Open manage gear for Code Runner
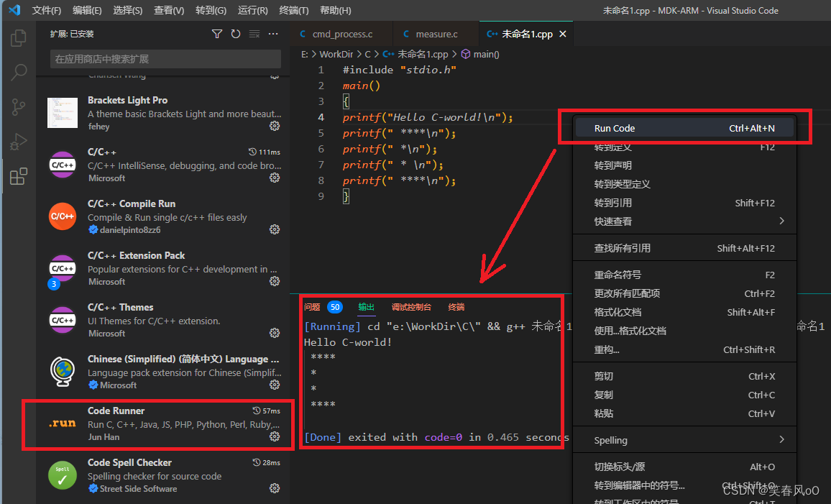831x504 pixels. pyautogui.click(x=275, y=436)
